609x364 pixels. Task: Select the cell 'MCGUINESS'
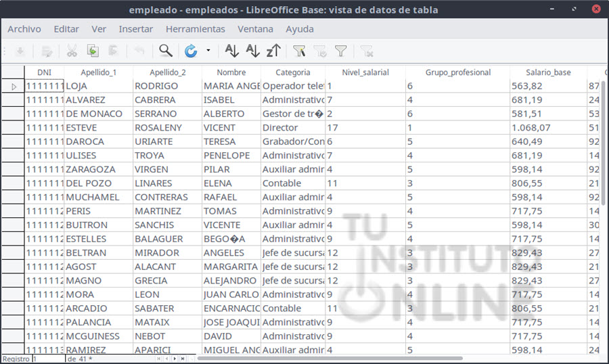99,336
